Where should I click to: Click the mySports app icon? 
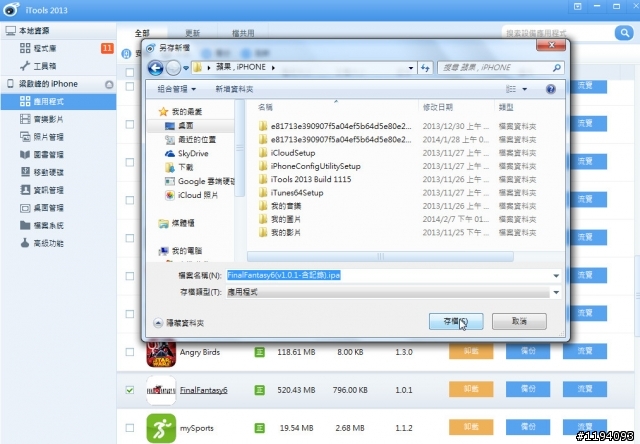click(161, 428)
